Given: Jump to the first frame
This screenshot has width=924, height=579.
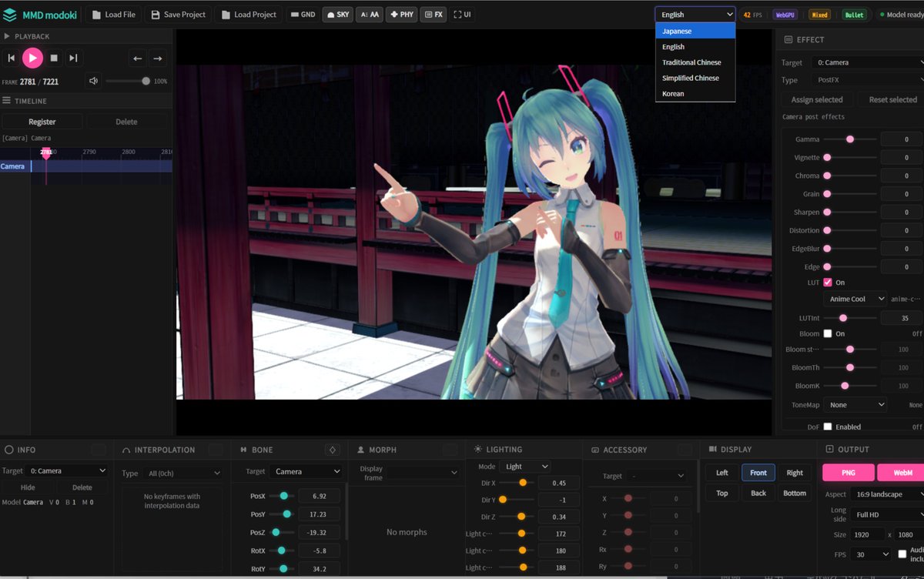Looking at the screenshot, I should (x=11, y=58).
